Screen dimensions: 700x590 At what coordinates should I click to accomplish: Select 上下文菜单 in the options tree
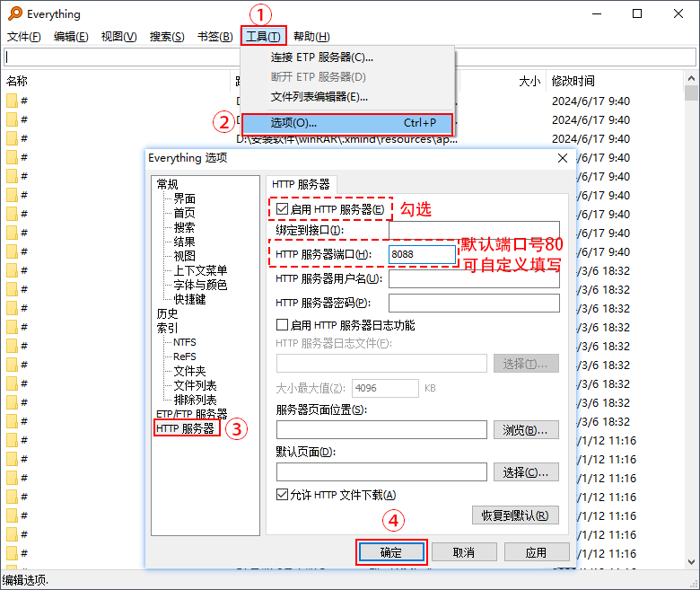click(x=200, y=270)
